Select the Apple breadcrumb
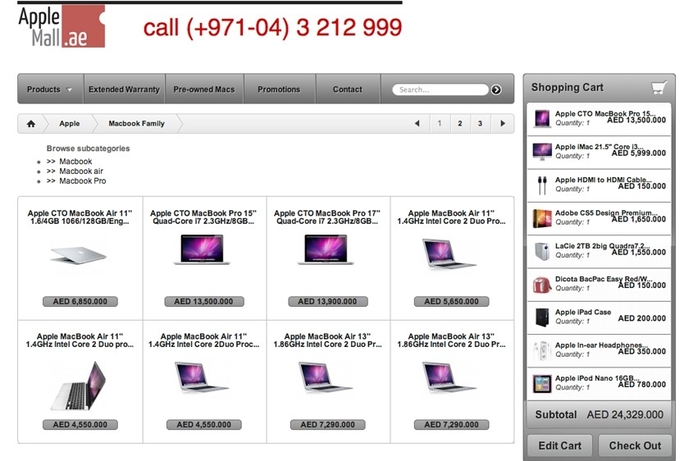693x461 pixels. [x=69, y=124]
